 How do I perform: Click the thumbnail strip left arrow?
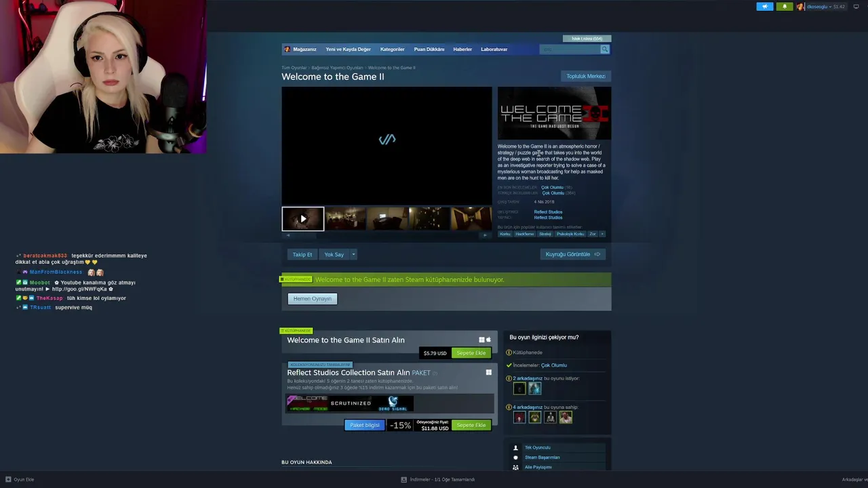pos(288,235)
